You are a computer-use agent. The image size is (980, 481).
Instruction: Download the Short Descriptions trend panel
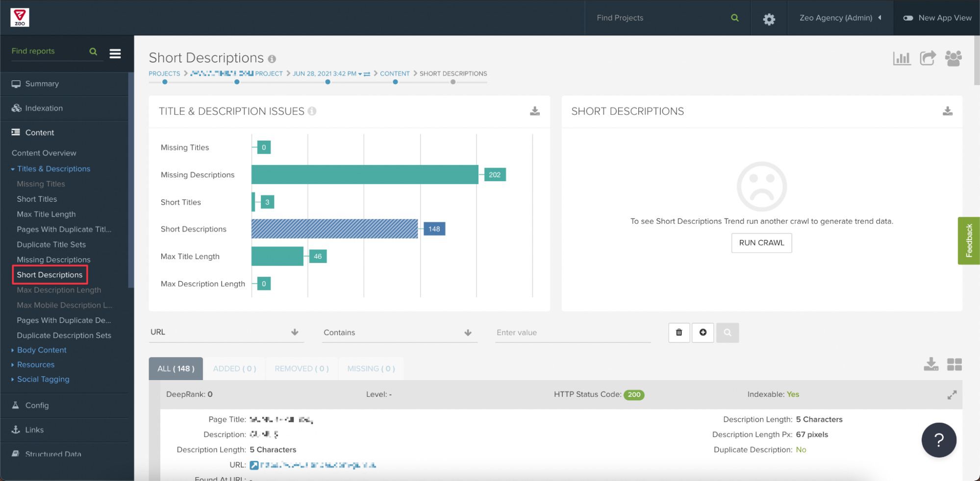point(948,111)
